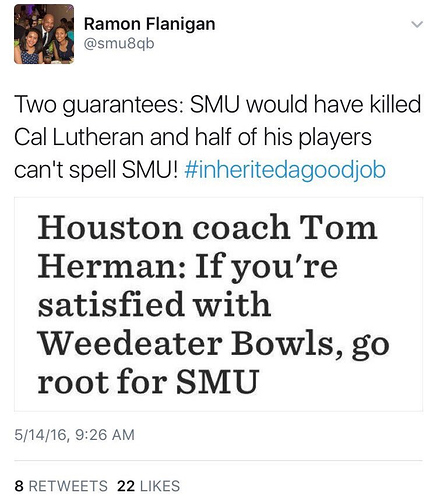Open the 5/14/16, 9:26 AM timestamp
437x500 pixels.
click(74, 435)
